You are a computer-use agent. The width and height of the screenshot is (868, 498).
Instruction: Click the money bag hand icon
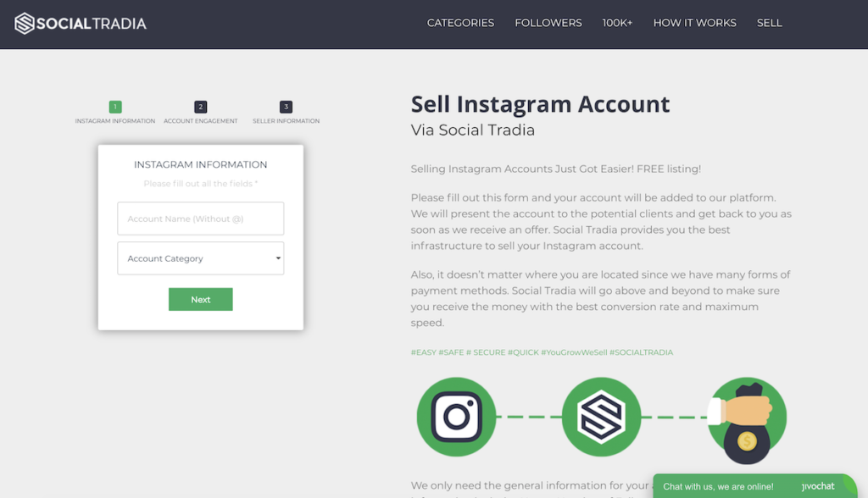(746, 421)
